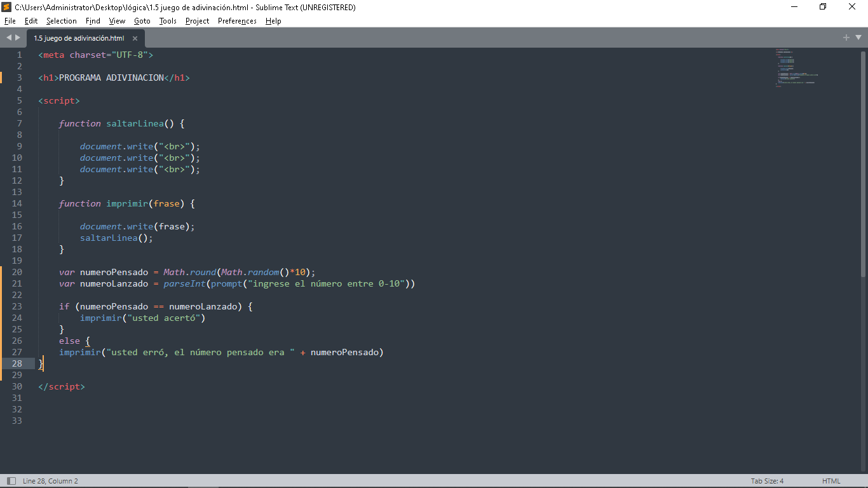Click var numeroLanzado on line 21
The height and width of the screenshot is (488, 868).
[x=104, y=283]
